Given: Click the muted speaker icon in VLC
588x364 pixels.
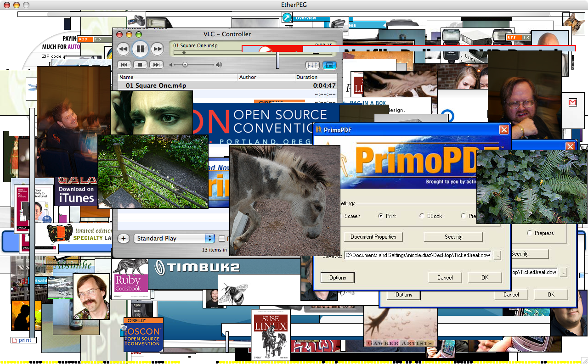Looking at the screenshot, I should click(x=171, y=65).
